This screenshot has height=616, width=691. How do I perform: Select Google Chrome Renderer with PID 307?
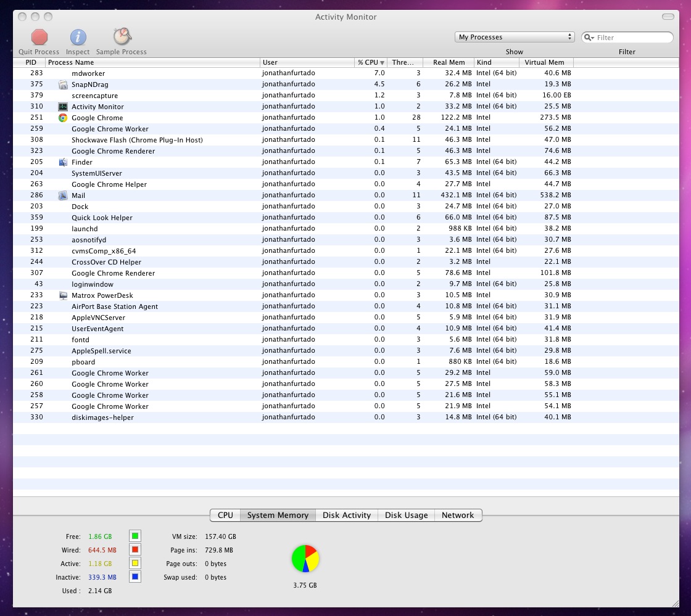pyautogui.click(x=346, y=273)
